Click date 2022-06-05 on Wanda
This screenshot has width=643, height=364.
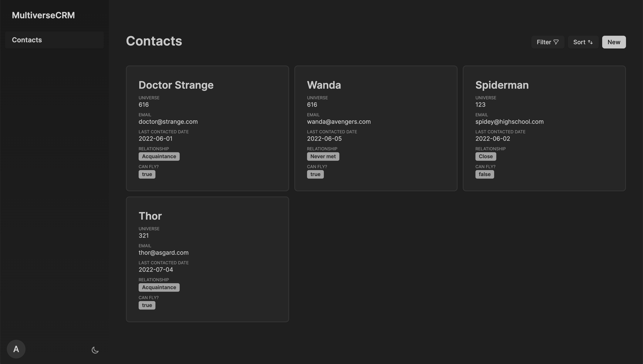click(x=324, y=139)
